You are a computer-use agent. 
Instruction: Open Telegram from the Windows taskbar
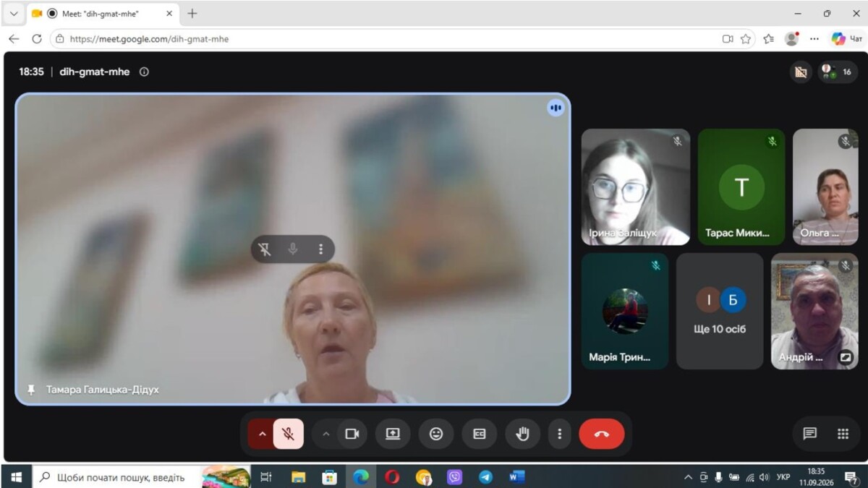(x=485, y=476)
